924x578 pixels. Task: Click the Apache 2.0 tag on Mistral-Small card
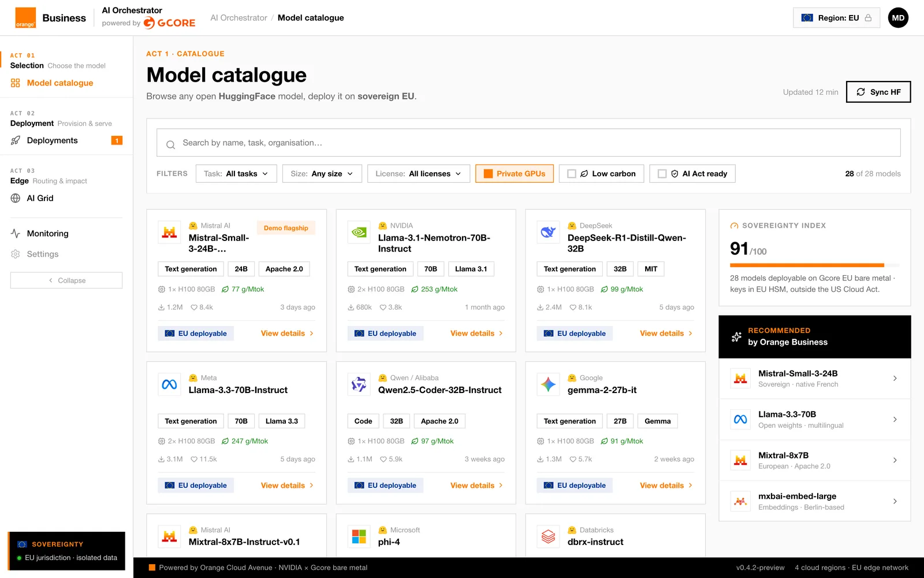[x=284, y=269]
